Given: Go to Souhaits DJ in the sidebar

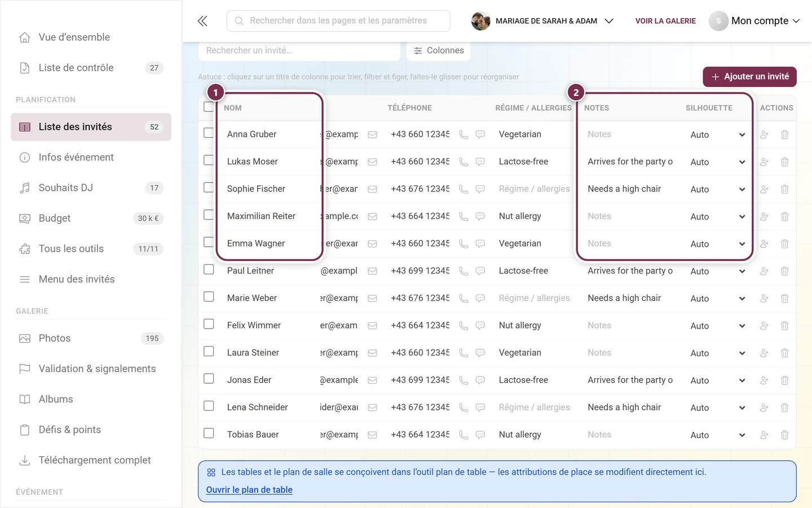Looking at the screenshot, I should pyautogui.click(x=91, y=188).
